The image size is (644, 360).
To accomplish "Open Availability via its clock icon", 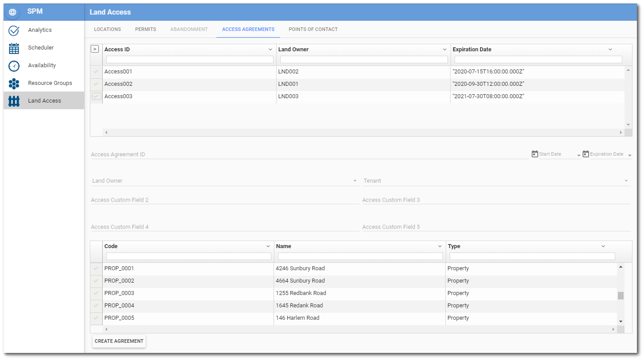I will (14, 65).
